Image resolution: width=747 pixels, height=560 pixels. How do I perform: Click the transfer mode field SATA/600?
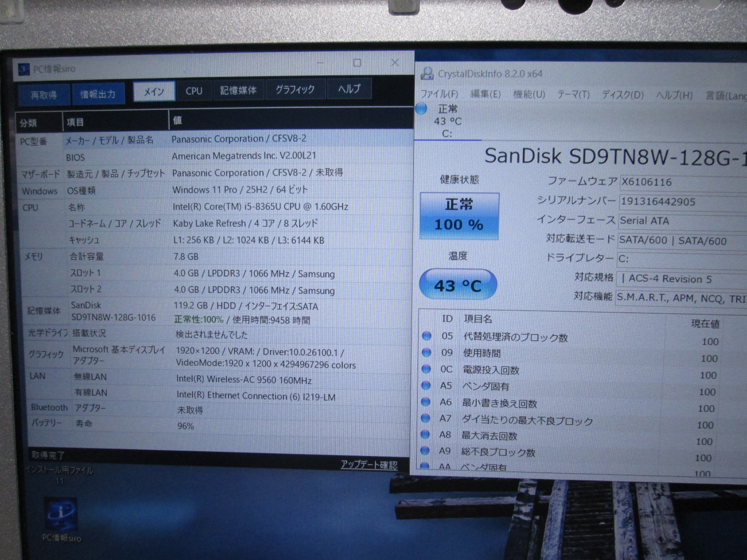tap(682, 240)
